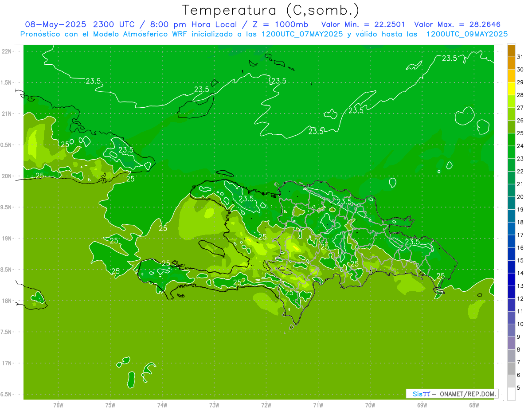Click the '1.5N' latitude axis label
The width and height of the screenshot is (532, 411).
pyautogui.click(x=7, y=82)
